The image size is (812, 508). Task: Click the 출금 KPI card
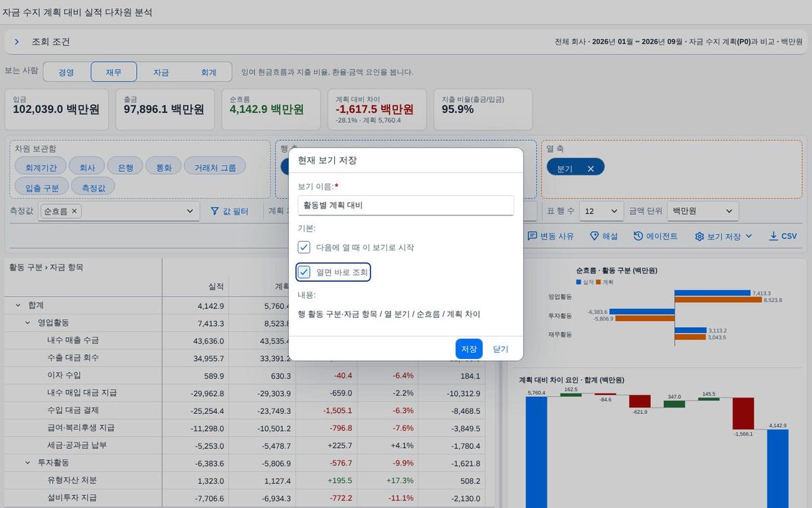164,109
